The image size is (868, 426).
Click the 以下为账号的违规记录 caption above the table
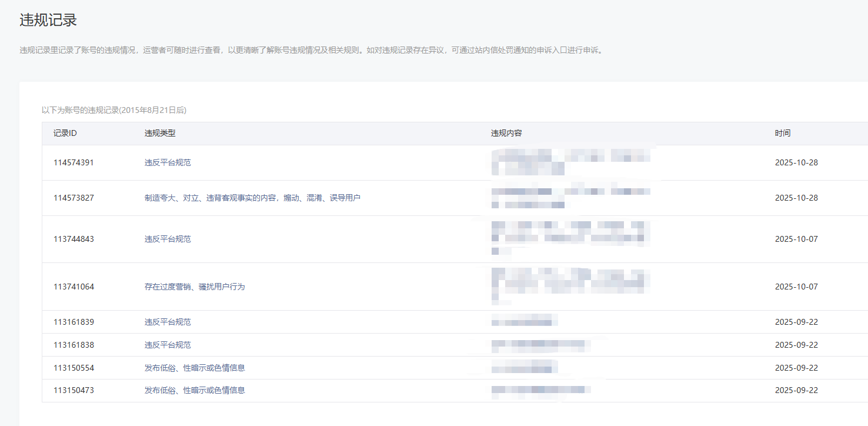click(114, 110)
